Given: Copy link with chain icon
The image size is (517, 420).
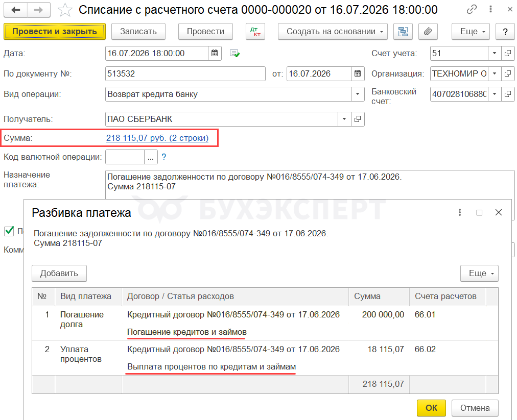Looking at the screenshot, I should (472, 10).
